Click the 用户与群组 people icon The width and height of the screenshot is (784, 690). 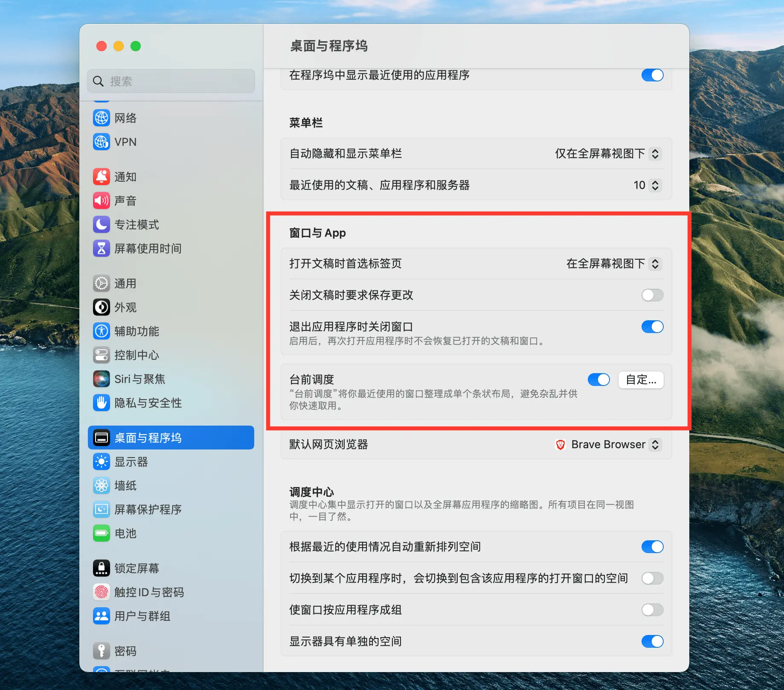point(102,616)
